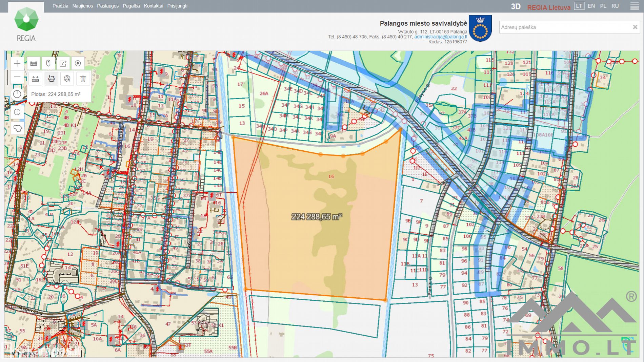
Task: Reset map rotation with the compass button
Action: (17, 94)
